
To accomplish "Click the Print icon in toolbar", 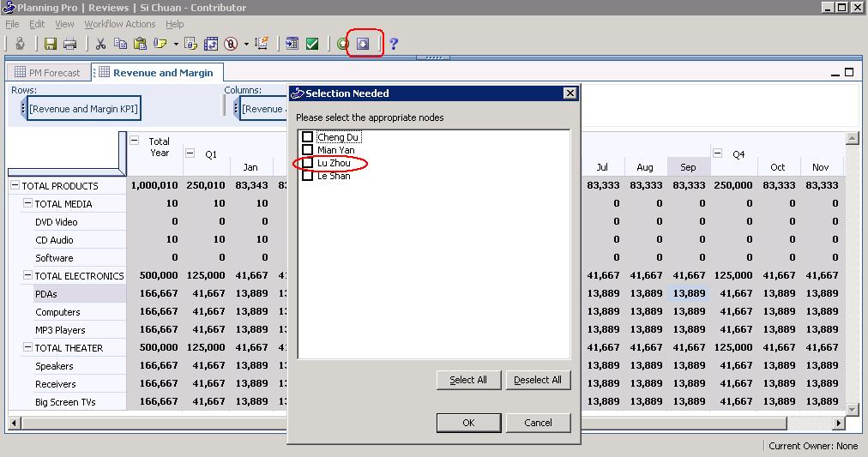I will click(70, 44).
